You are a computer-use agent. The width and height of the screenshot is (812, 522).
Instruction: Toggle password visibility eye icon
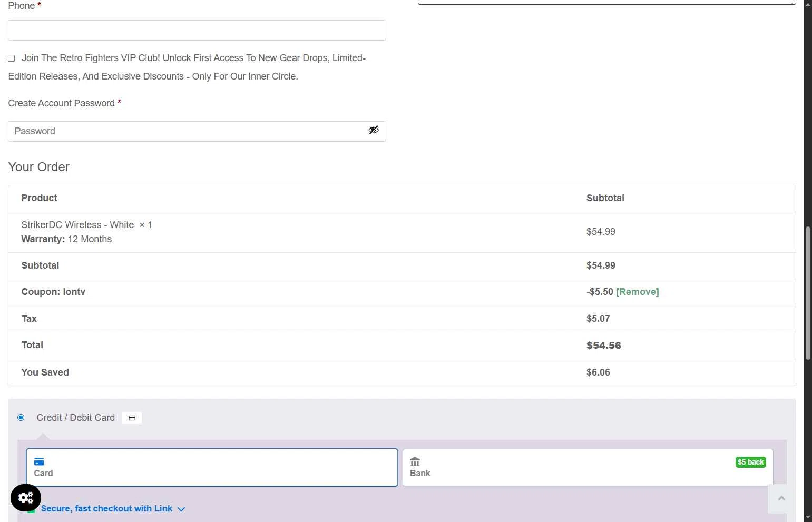tap(374, 130)
